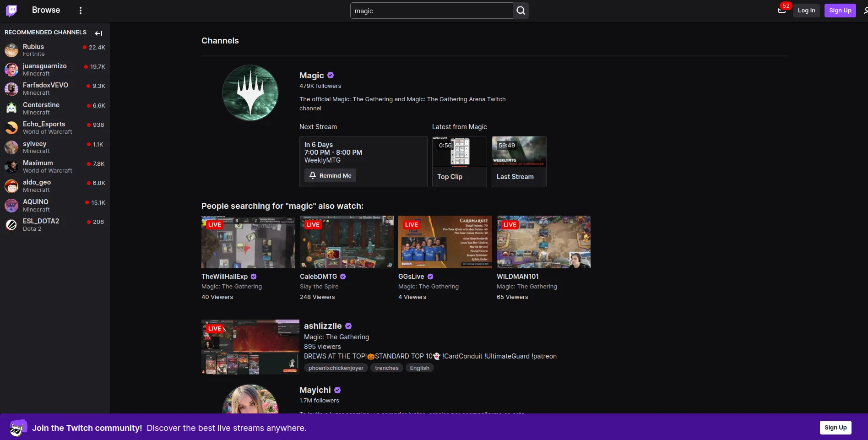Select the English tag
868x440 pixels.
coord(420,368)
